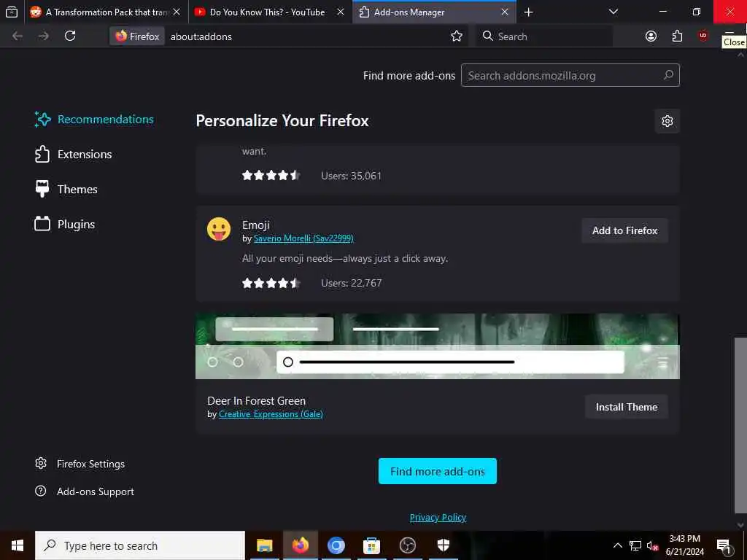Viewport: 747px width, 560px height.
Task: Click the Firefox taskbar icon
Action: [300, 545]
